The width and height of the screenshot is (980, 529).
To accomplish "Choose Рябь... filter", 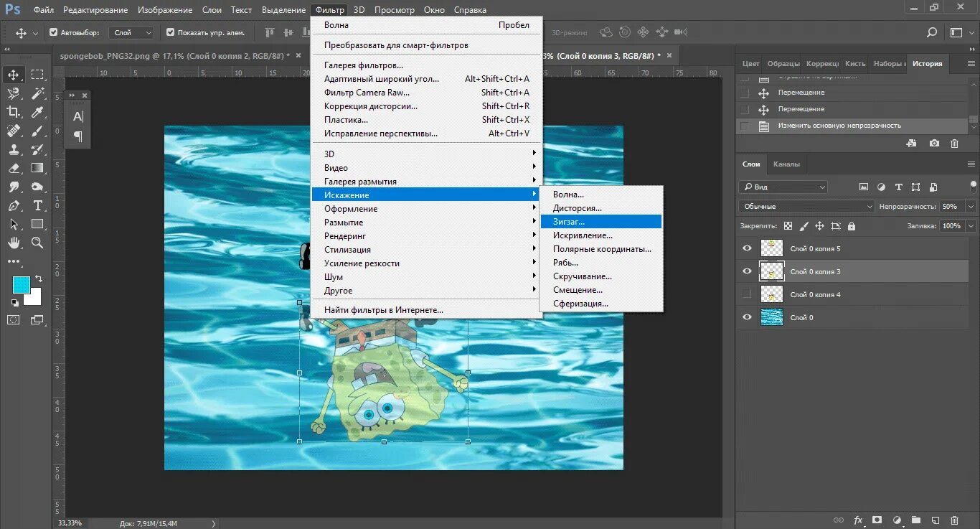I will click(600, 263).
